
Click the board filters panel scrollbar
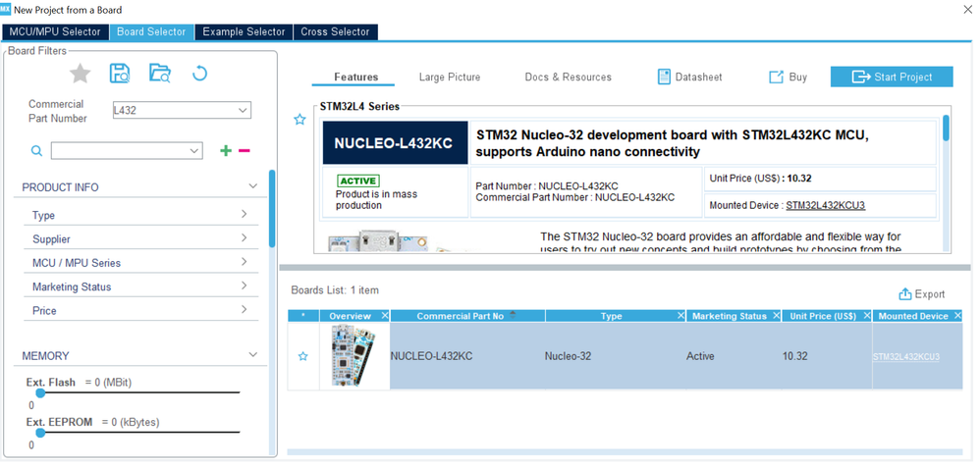272,209
